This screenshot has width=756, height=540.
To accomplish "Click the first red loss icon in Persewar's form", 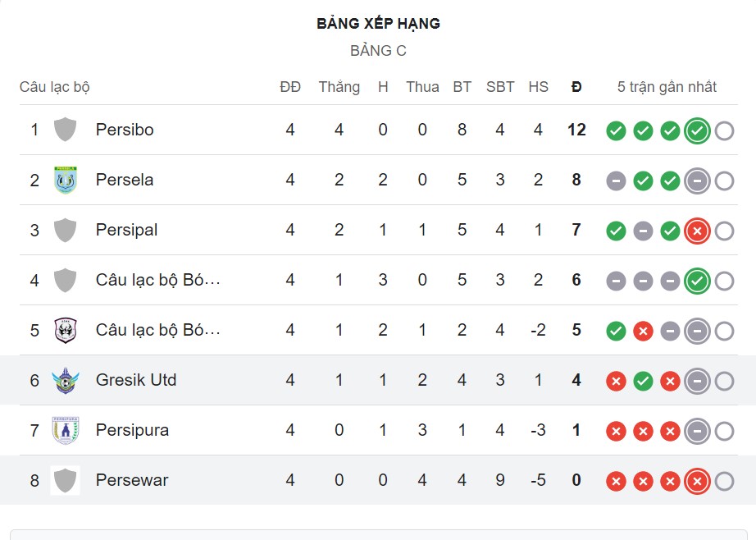I will (615, 480).
